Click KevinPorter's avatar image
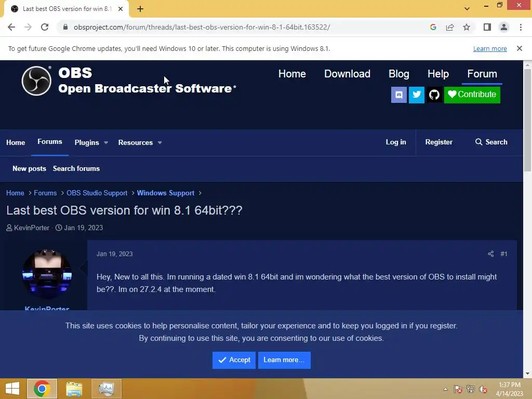This screenshot has height=399, width=532. 47,274
